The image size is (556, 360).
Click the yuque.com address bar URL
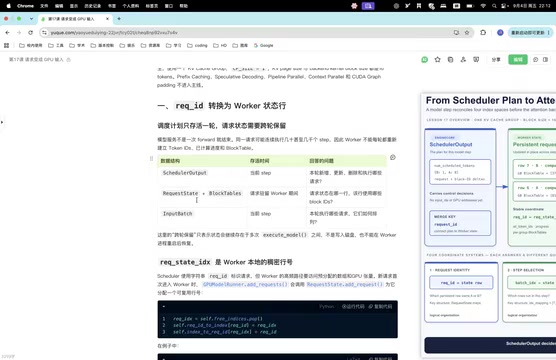[114, 33]
